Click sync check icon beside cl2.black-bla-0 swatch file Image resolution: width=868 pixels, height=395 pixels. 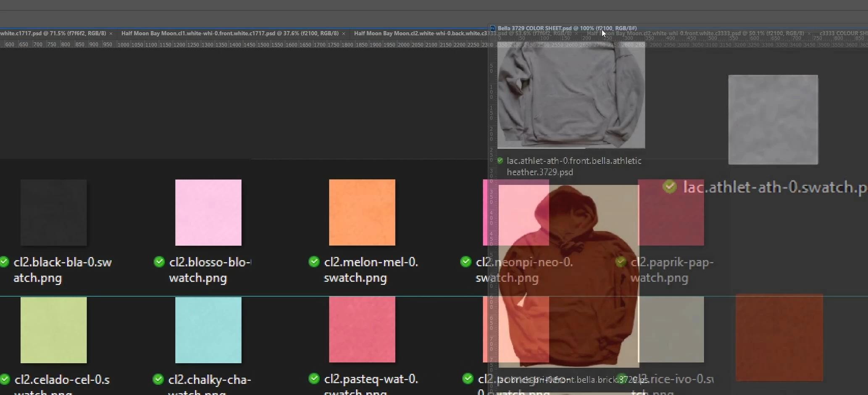tap(4, 262)
